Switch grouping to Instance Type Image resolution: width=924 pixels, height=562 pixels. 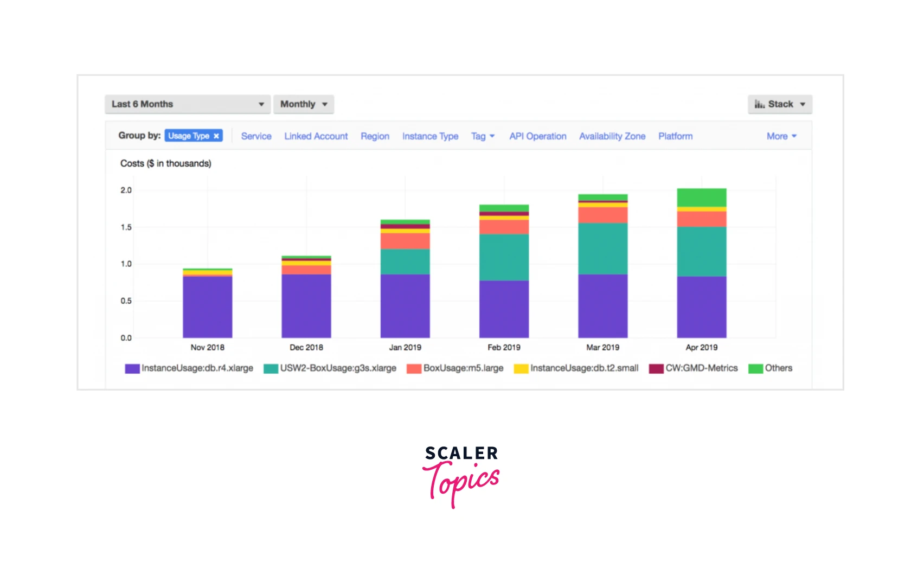coord(430,136)
